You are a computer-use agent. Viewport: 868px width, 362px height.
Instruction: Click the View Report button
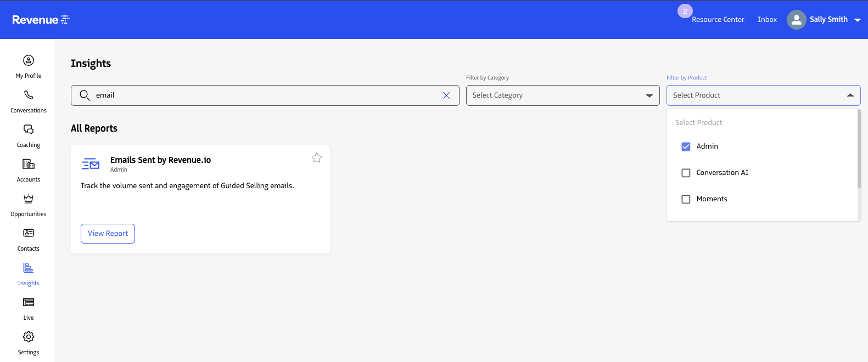click(108, 234)
